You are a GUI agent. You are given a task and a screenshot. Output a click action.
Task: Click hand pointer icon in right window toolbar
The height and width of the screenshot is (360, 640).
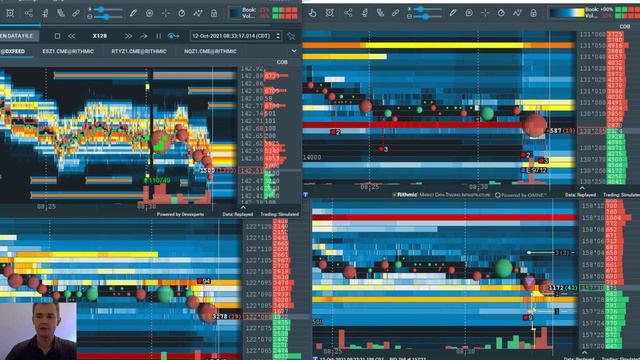(313, 13)
